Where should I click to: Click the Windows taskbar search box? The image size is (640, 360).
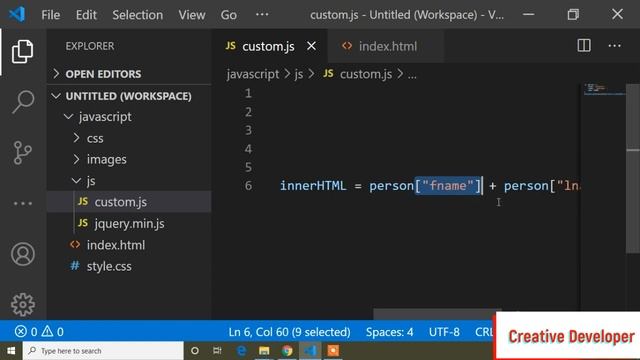(103, 351)
